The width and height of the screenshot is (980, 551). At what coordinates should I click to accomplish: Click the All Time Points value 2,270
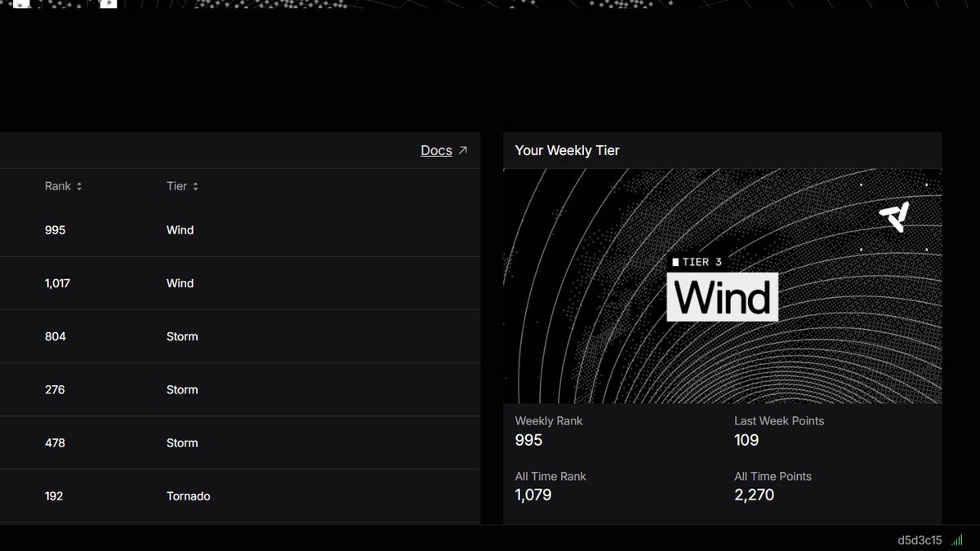pyautogui.click(x=754, y=495)
